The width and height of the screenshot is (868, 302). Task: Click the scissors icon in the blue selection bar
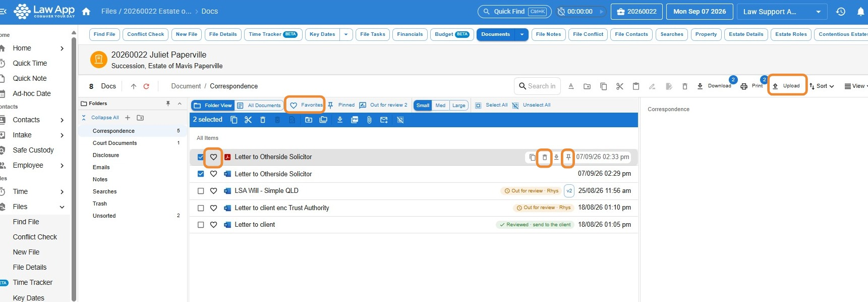pyautogui.click(x=248, y=120)
